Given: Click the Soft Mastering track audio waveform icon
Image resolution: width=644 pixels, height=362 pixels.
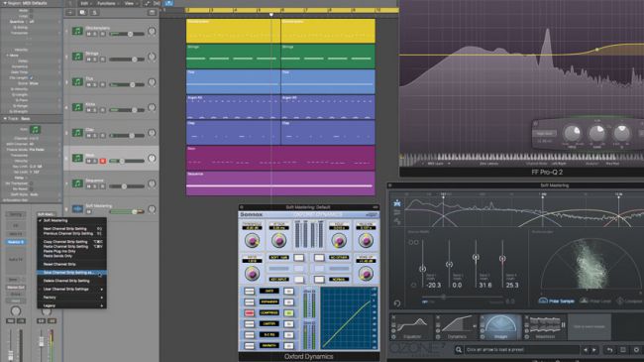Looking at the screenshot, I should [77, 209].
